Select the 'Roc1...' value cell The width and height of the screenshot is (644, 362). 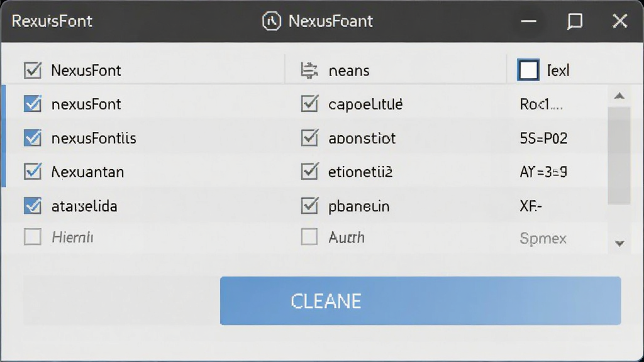click(541, 104)
